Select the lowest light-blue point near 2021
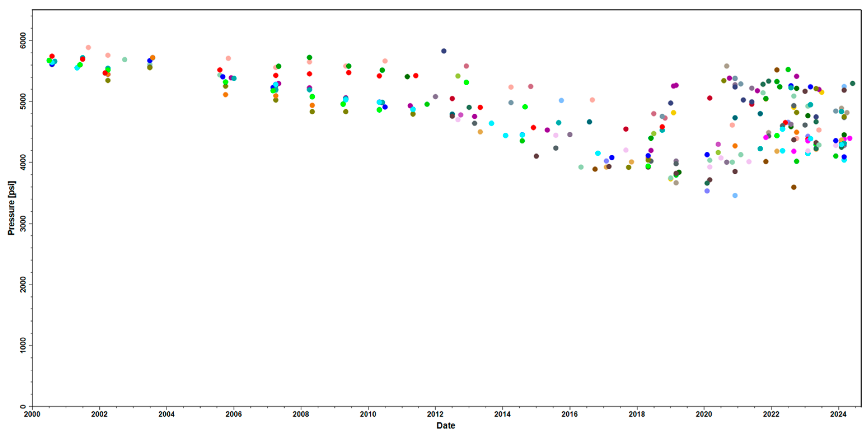868x439 pixels. (735, 196)
